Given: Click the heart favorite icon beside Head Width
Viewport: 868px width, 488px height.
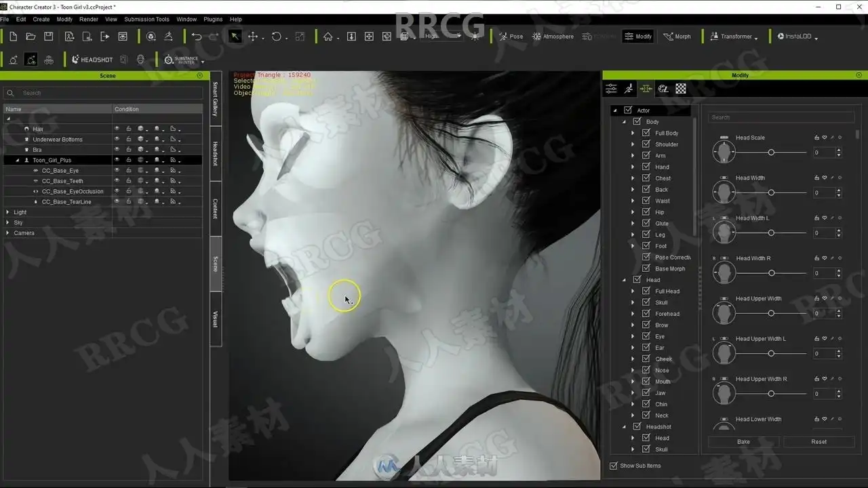Looking at the screenshot, I should click(825, 178).
